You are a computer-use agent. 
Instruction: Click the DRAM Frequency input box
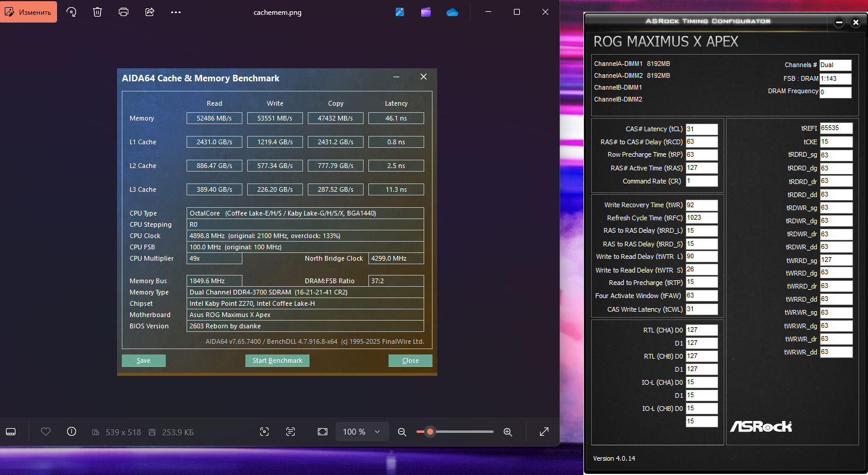(x=835, y=93)
